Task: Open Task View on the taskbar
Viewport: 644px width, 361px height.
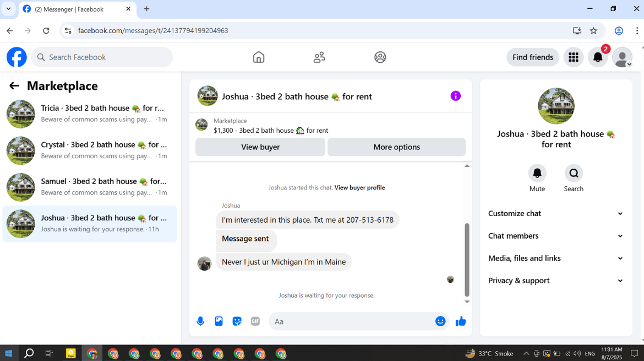Action: pos(49,353)
